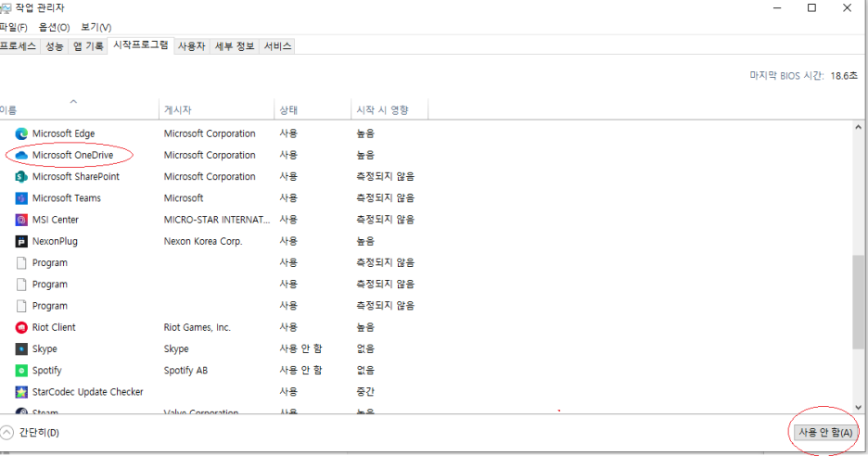Select the Skype entry name

[x=45, y=349]
